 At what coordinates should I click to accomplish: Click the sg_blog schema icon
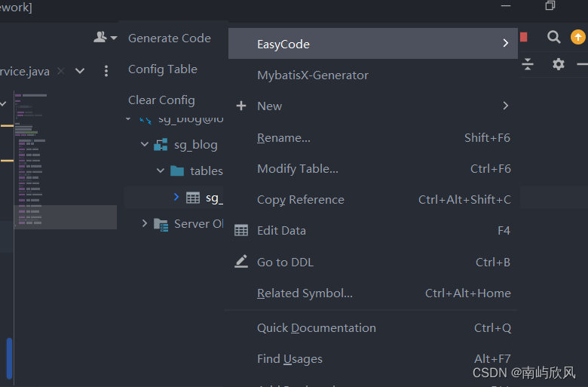[x=161, y=145]
